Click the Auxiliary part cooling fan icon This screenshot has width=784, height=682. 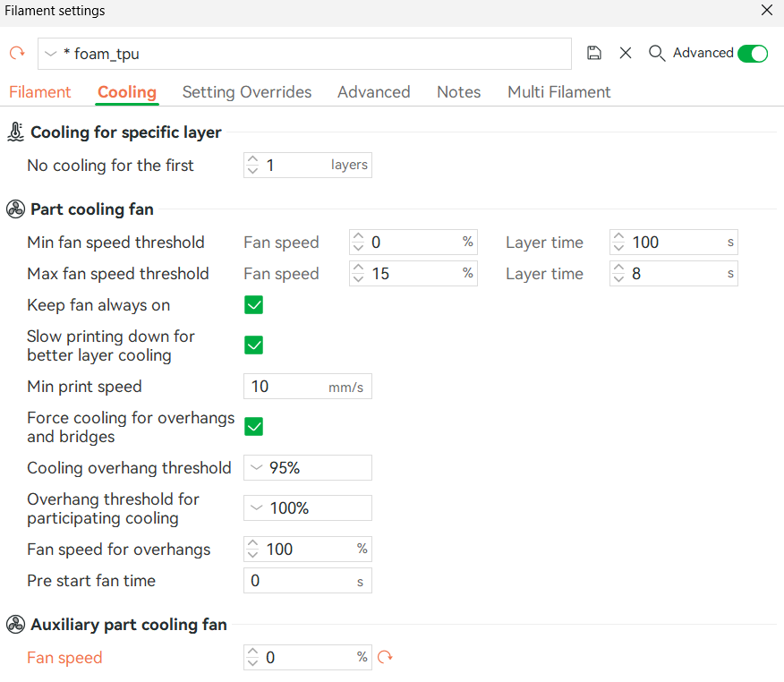(15, 625)
